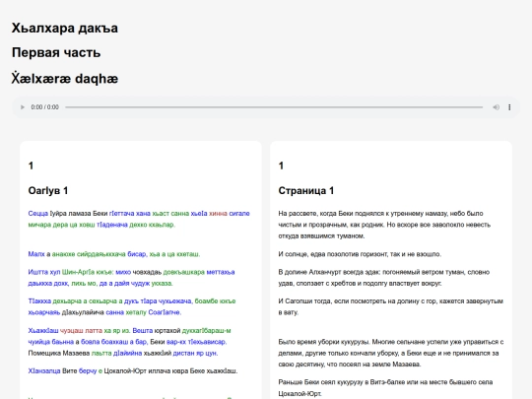Screen dimensions: 532x399
Task: Play the audio recording
Action: (23, 107)
